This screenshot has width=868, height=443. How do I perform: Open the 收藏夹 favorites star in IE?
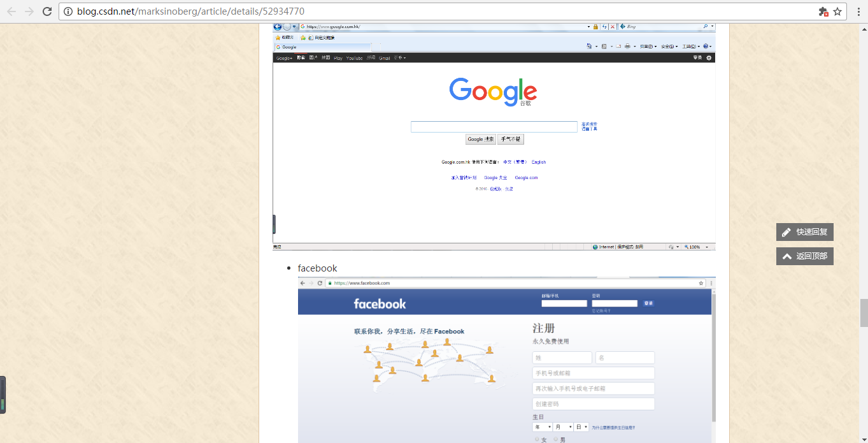tap(285, 38)
